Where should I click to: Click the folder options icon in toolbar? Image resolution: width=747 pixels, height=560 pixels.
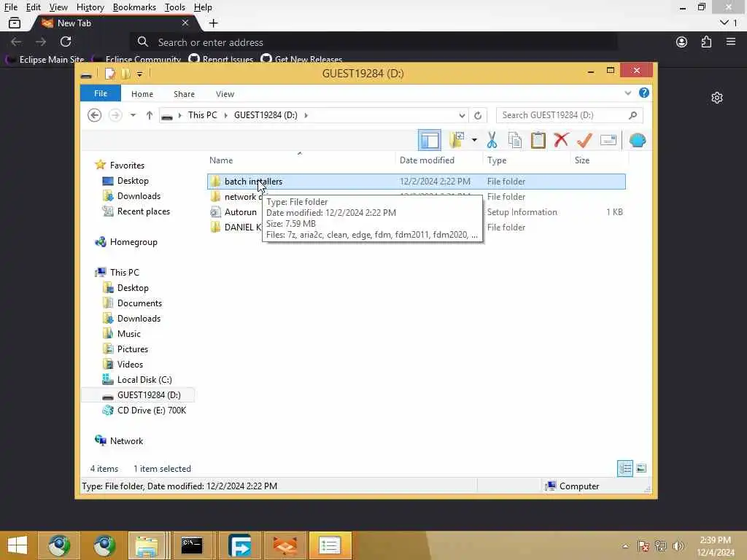[457, 141]
